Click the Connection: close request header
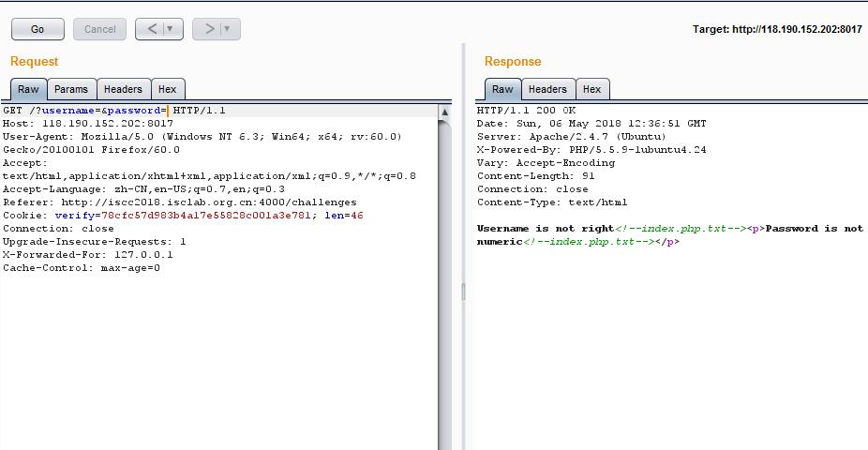This screenshot has height=450, width=868. (x=58, y=229)
